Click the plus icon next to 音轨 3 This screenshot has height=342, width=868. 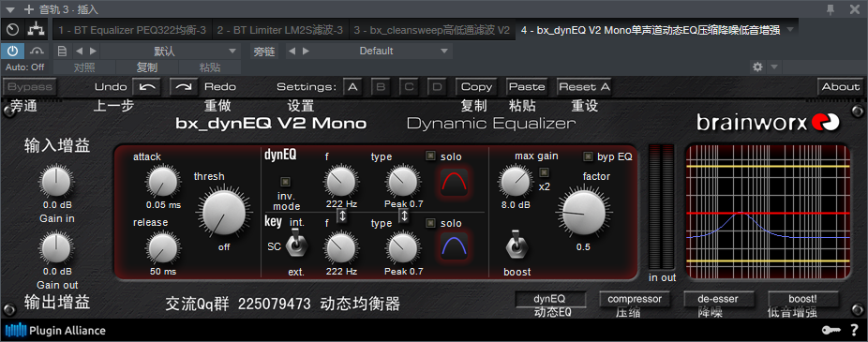(29, 8)
